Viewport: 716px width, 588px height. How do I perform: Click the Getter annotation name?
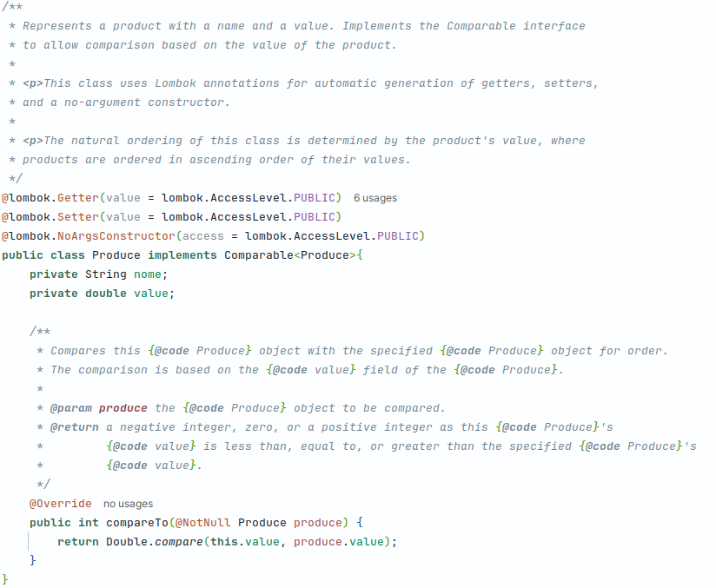coord(77,198)
